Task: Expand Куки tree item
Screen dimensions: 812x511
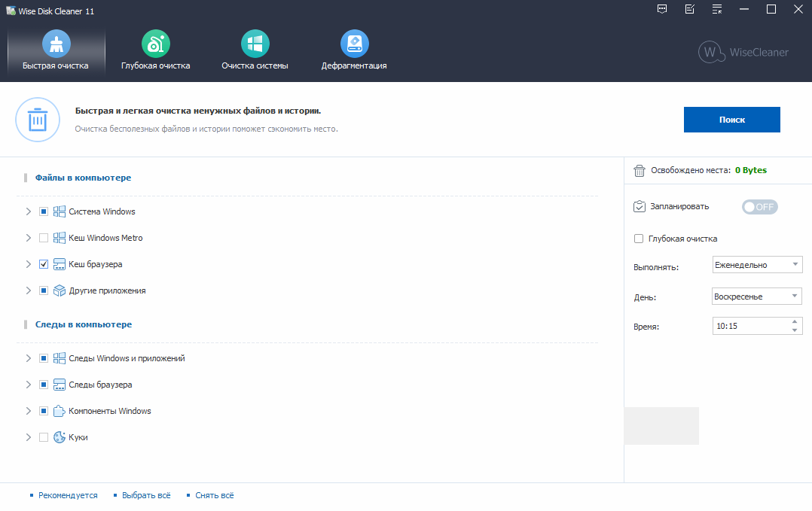Action: click(x=29, y=437)
